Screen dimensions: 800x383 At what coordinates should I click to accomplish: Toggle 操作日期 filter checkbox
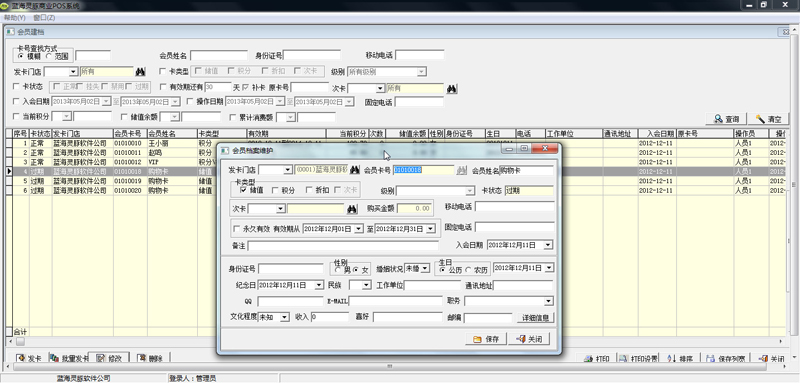(x=190, y=101)
